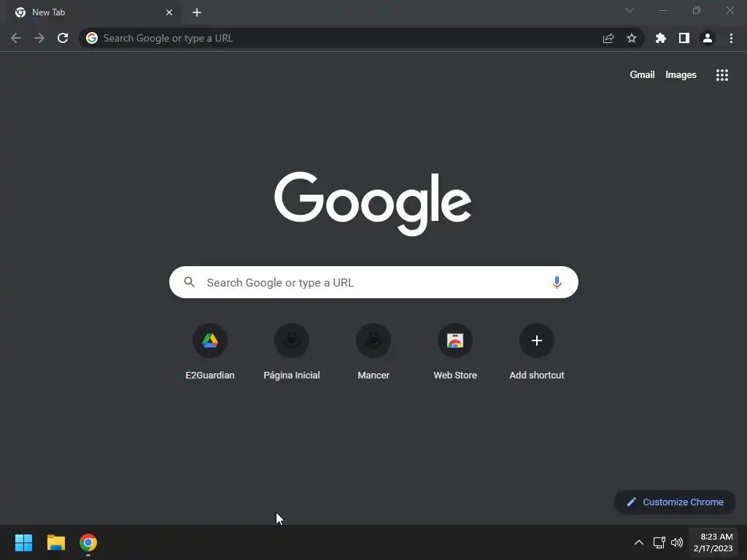Open the volume speaker icon
Image resolution: width=747 pixels, height=560 pixels.
tap(676, 542)
